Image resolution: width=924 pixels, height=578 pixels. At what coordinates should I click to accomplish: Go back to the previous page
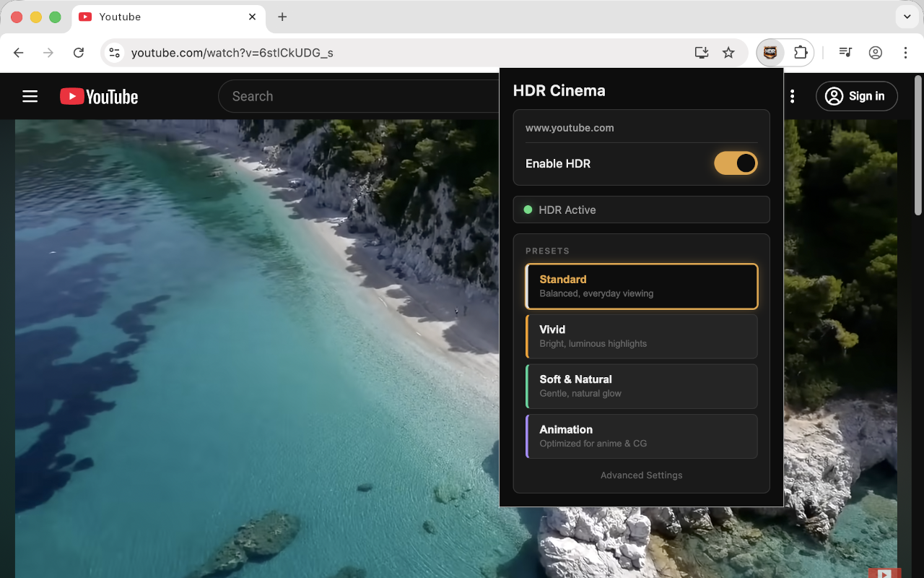point(19,53)
